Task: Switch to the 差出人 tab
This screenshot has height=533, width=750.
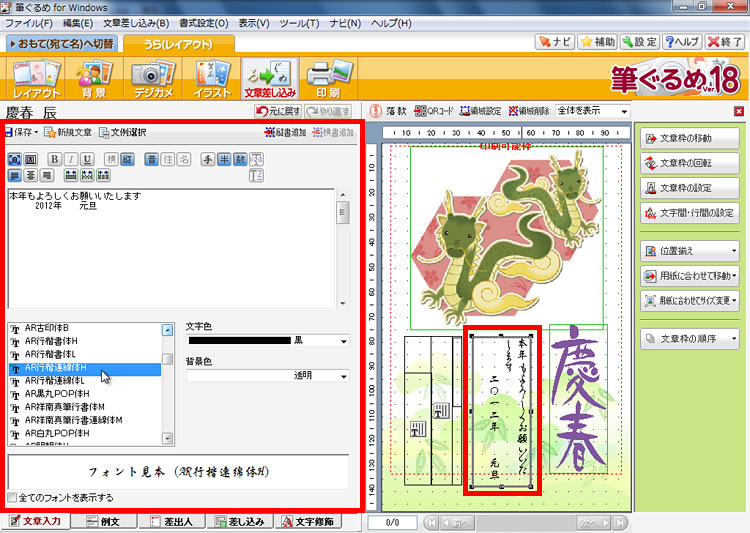Action: [x=172, y=522]
